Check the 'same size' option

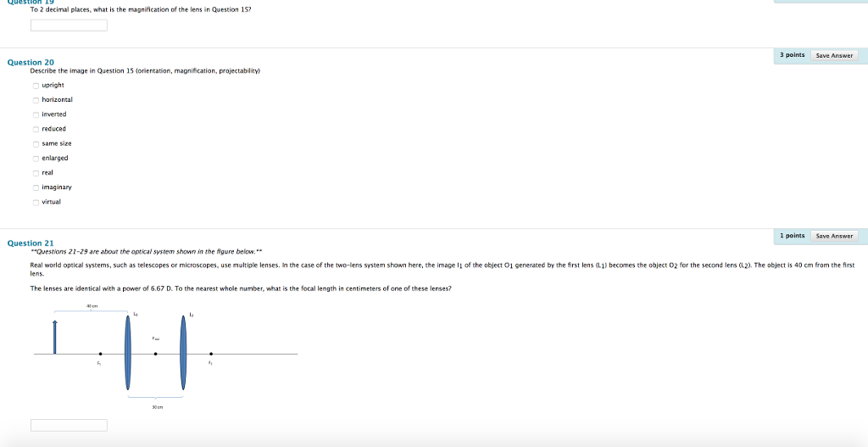[36, 143]
